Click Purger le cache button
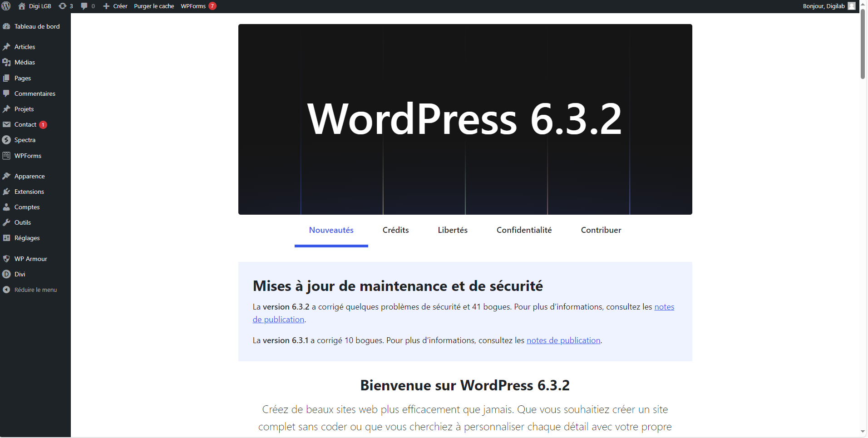The height and width of the screenshot is (438, 868). (154, 6)
